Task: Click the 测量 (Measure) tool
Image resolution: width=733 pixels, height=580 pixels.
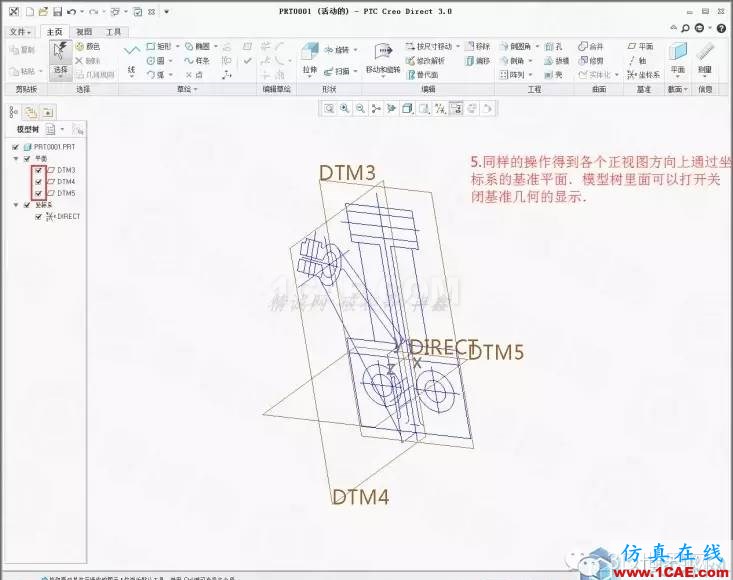Action: pyautogui.click(x=705, y=60)
